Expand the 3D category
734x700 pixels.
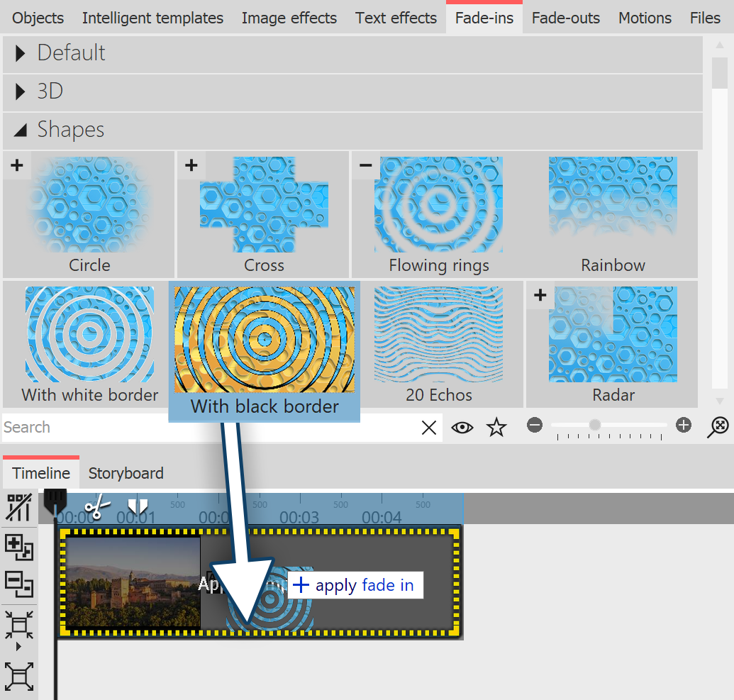point(21,91)
